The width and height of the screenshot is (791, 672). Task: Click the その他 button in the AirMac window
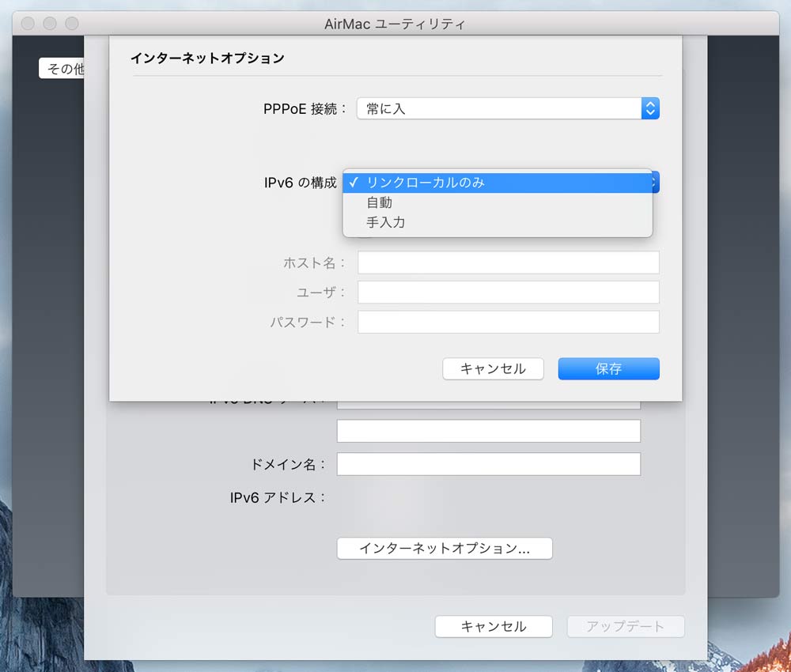[62, 68]
